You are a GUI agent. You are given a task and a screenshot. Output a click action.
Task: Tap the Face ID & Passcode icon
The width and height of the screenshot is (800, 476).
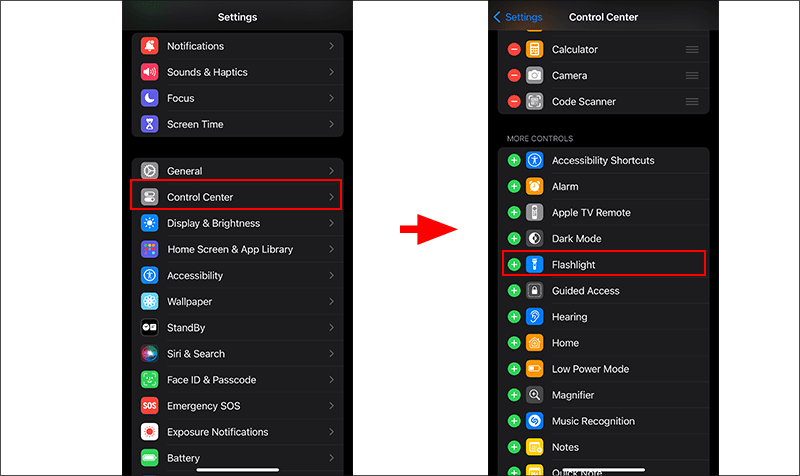coord(149,380)
